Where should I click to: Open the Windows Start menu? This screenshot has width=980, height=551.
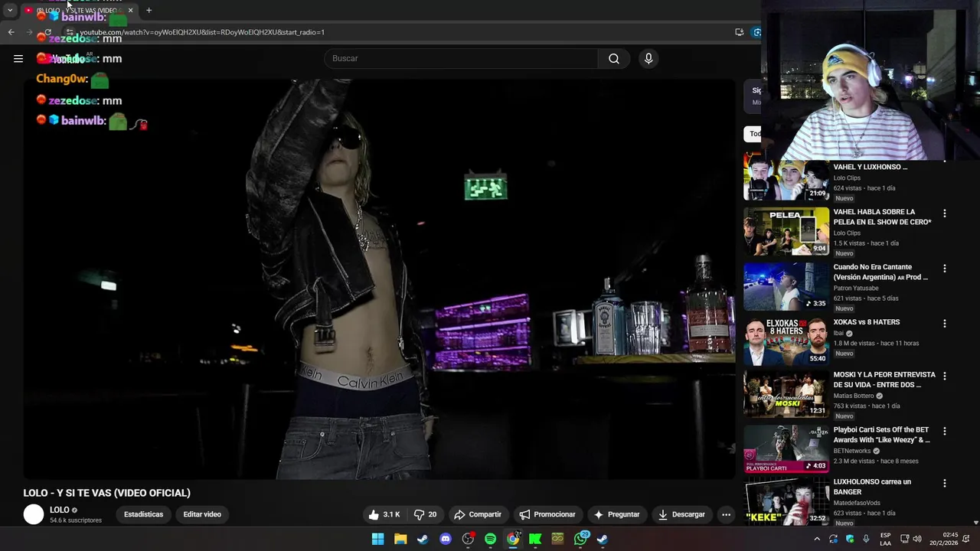377,539
